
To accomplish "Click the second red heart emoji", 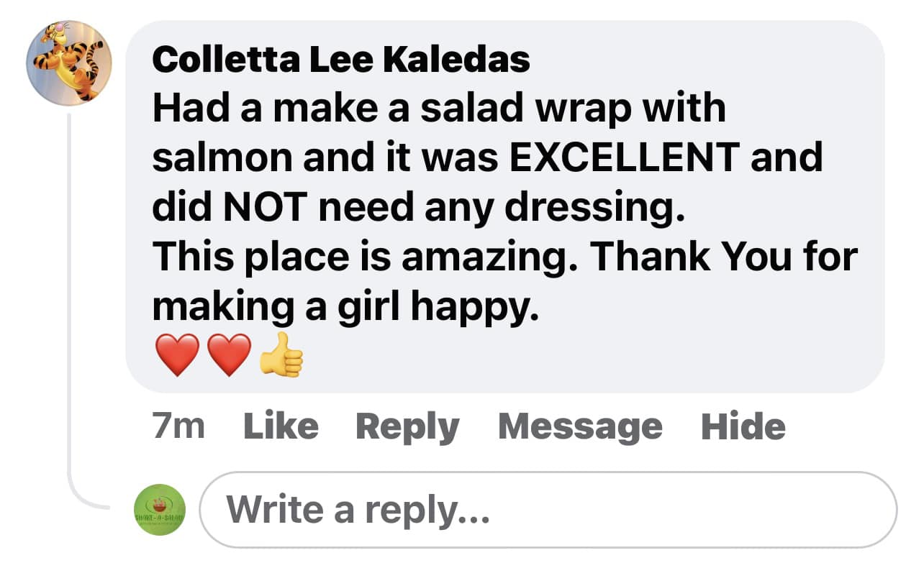I will (x=229, y=355).
